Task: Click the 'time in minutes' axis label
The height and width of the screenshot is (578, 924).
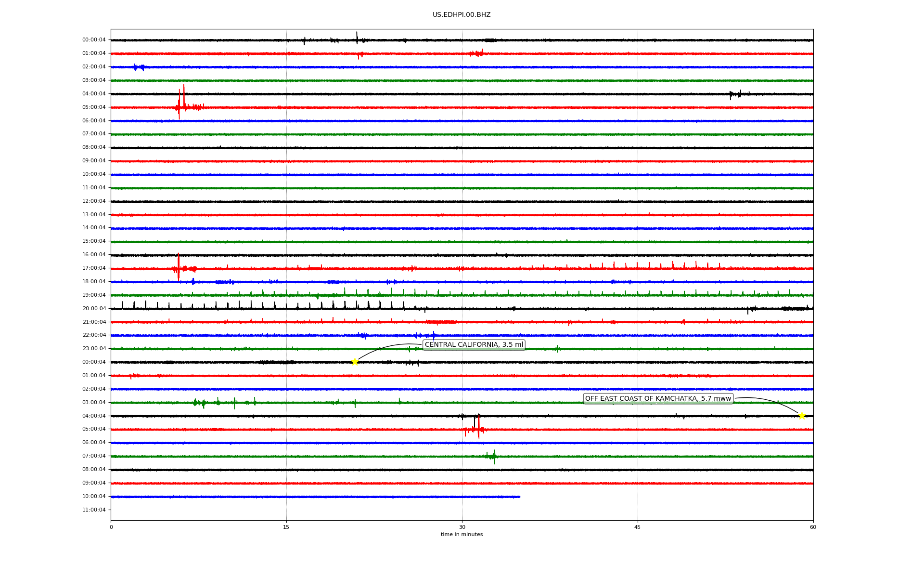Action: [462, 535]
